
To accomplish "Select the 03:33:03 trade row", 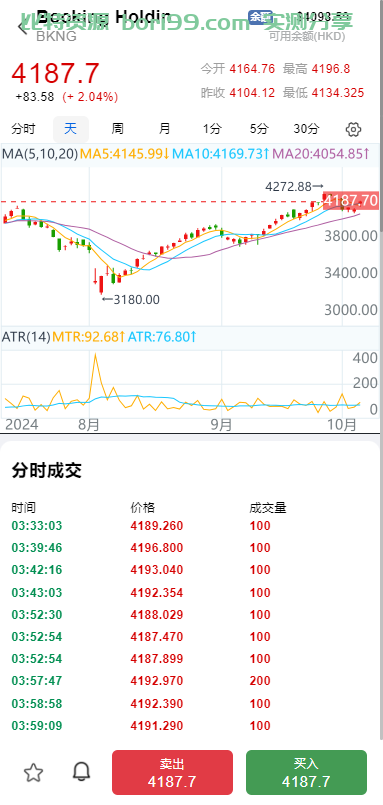I will [x=191, y=526].
